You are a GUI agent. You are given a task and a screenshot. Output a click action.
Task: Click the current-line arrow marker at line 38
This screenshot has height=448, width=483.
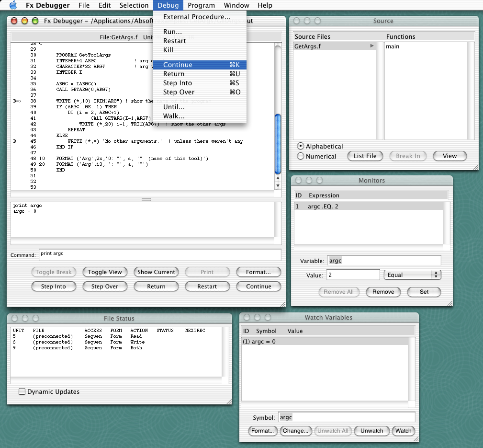tap(17, 101)
